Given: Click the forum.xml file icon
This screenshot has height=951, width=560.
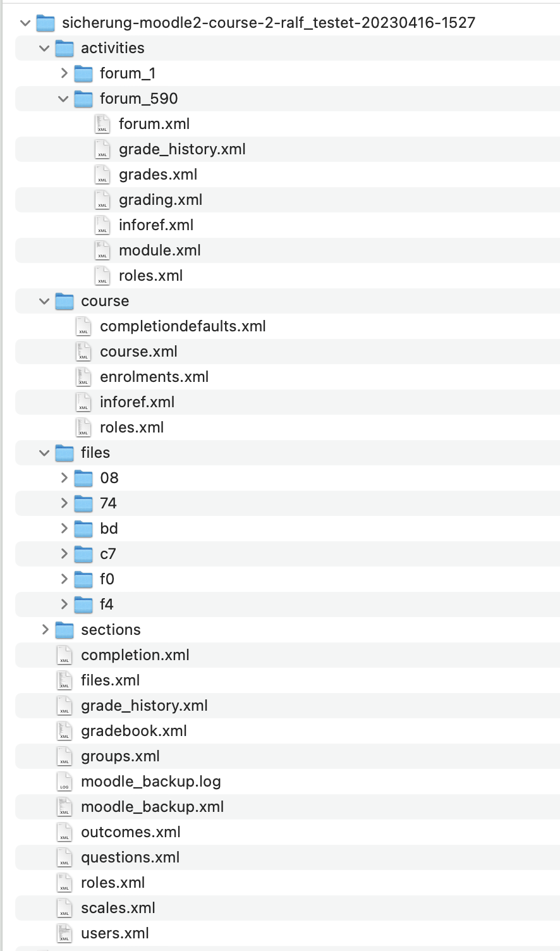Looking at the screenshot, I should coord(102,124).
